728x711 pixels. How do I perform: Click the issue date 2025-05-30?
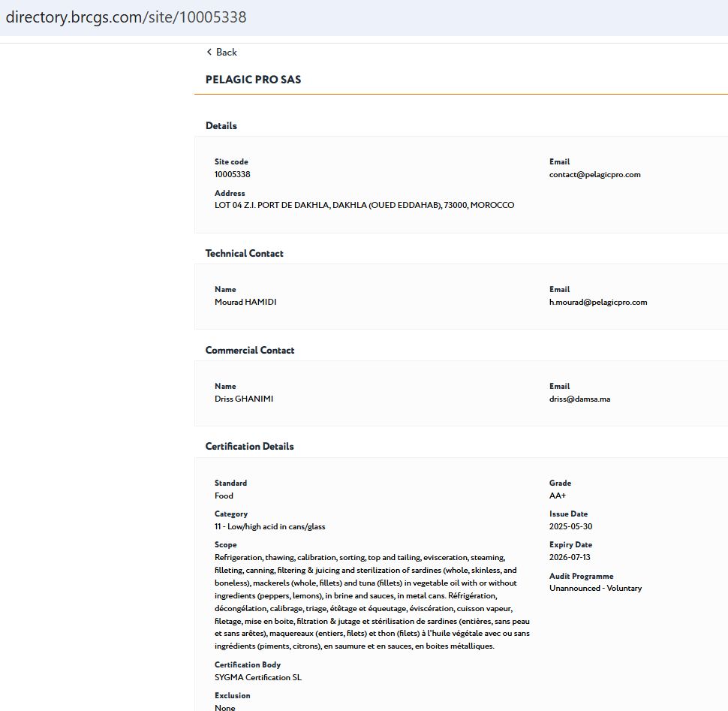point(570,526)
